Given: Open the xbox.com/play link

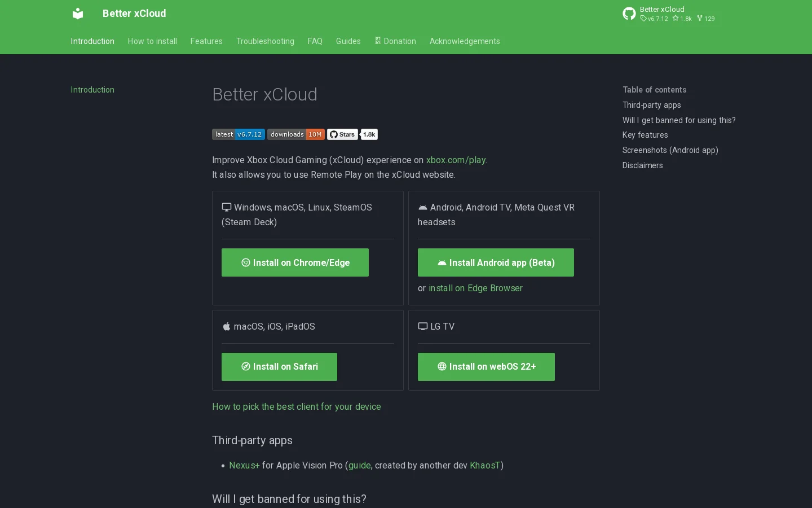Looking at the screenshot, I should 456,160.
